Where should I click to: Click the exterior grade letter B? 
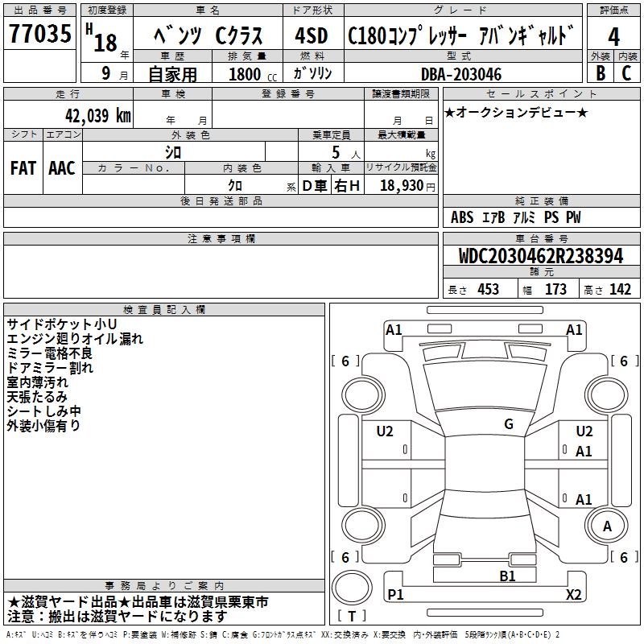[601, 73]
